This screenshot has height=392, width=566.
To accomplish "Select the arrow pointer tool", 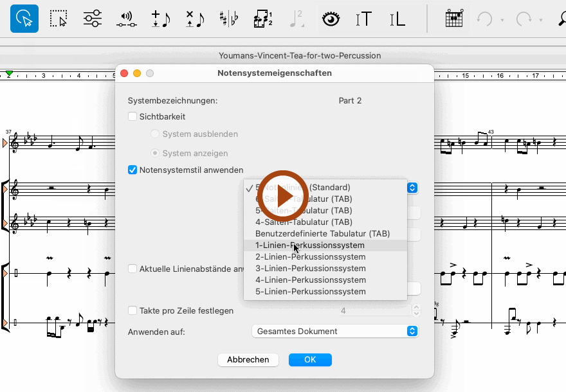I will (x=24, y=19).
